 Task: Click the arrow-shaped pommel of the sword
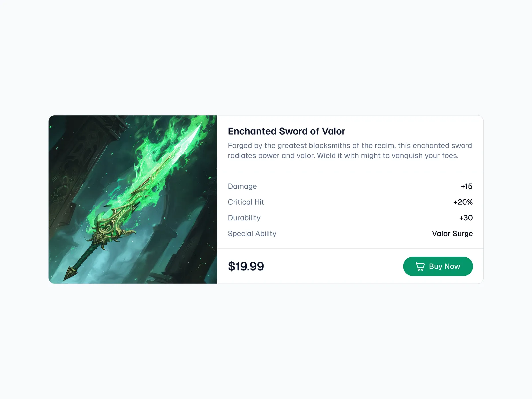pos(70,273)
